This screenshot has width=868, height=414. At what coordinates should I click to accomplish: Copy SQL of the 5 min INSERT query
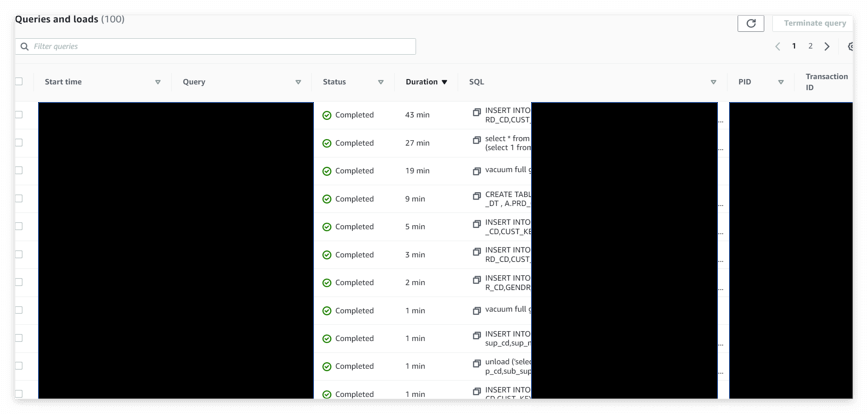point(477,224)
